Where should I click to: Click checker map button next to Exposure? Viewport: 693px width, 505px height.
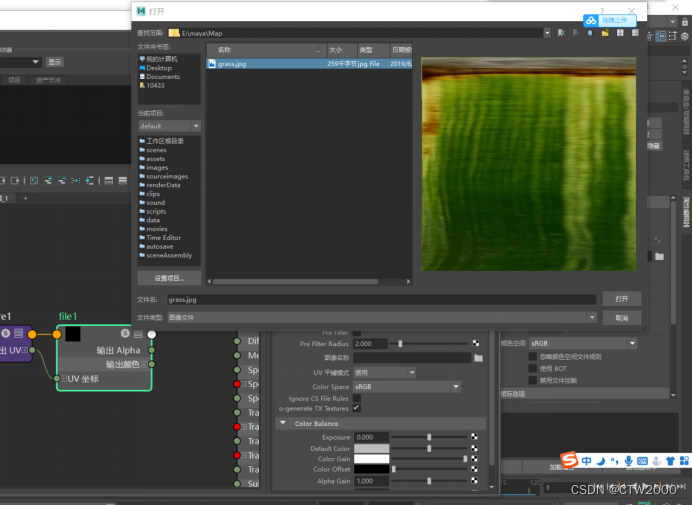(x=474, y=437)
